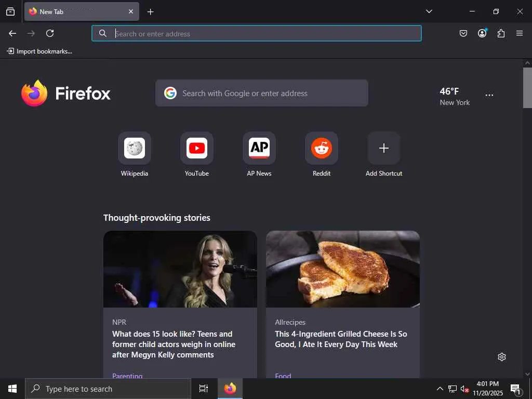Expand the list all tabs chevron
The image size is (532, 399).
(429, 11)
